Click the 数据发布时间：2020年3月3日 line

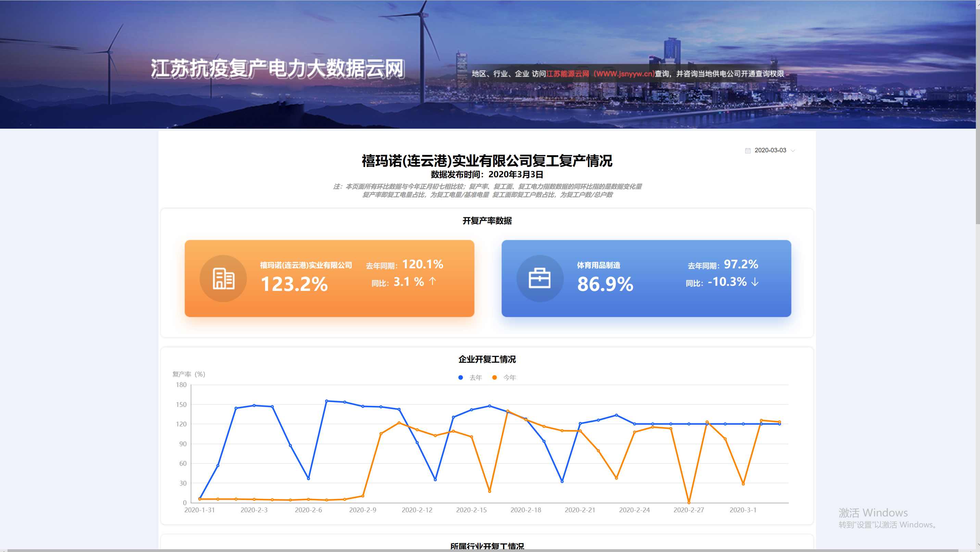(x=487, y=174)
